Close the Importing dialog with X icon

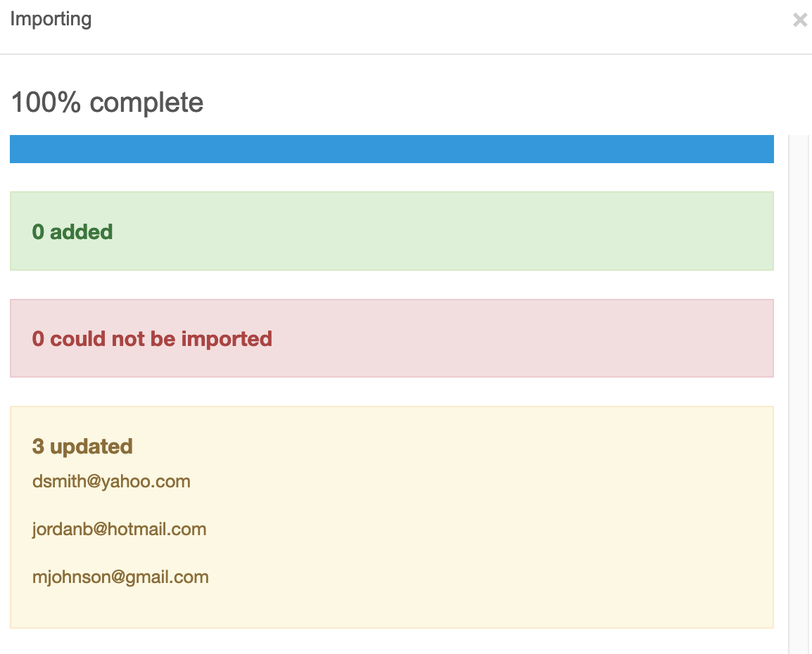799,20
